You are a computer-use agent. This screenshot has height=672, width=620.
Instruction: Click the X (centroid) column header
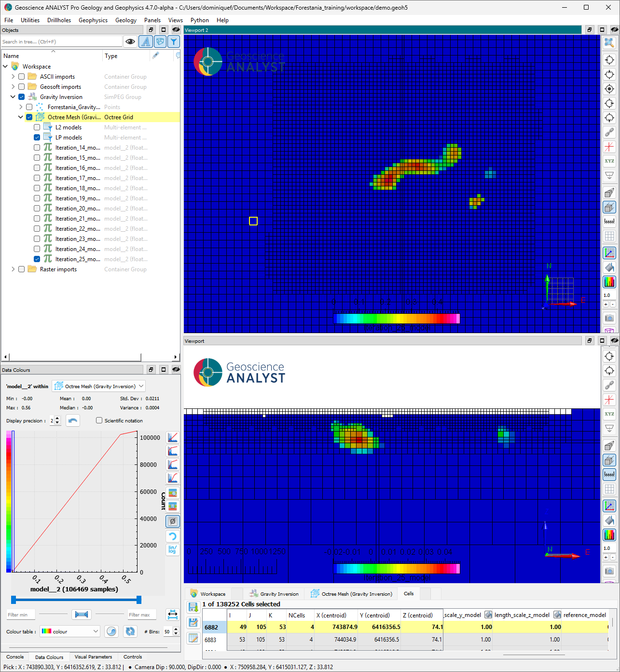coord(331,615)
